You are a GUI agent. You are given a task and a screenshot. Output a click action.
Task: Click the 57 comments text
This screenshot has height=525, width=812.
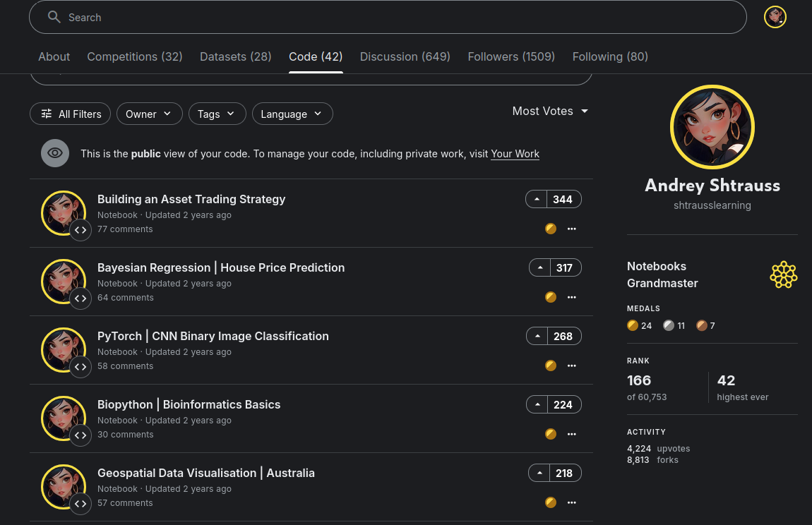click(x=125, y=502)
